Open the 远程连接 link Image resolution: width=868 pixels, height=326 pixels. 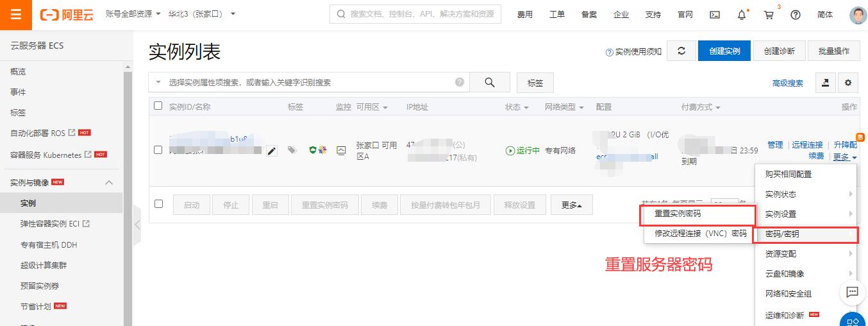coord(807,145)
